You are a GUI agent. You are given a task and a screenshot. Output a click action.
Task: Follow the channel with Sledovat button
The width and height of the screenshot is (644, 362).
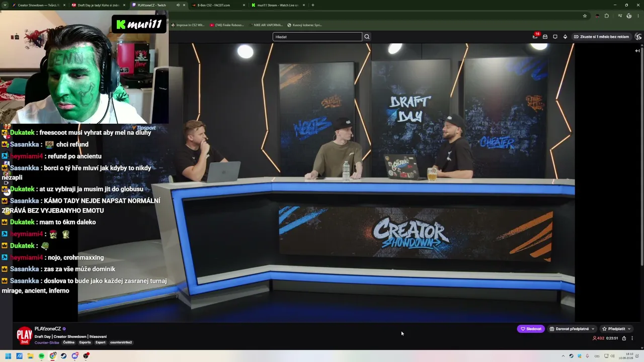pos(531,329)
